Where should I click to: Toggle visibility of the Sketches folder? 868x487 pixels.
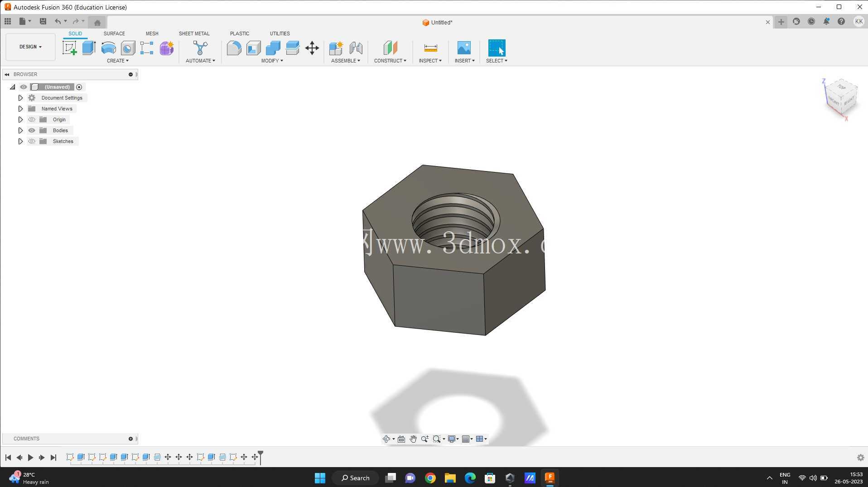coord(32,141)
